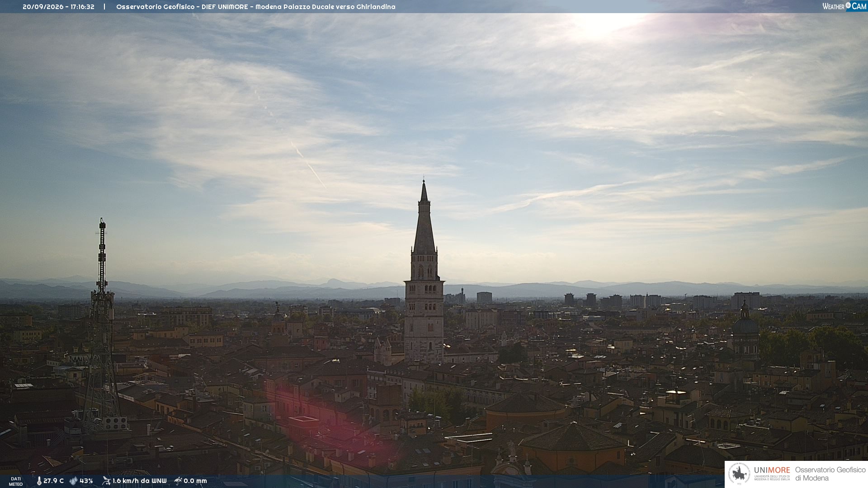Click the rain umbrella precipitation icon
Viewport: 868px width, 488px height.
[178, 481]
